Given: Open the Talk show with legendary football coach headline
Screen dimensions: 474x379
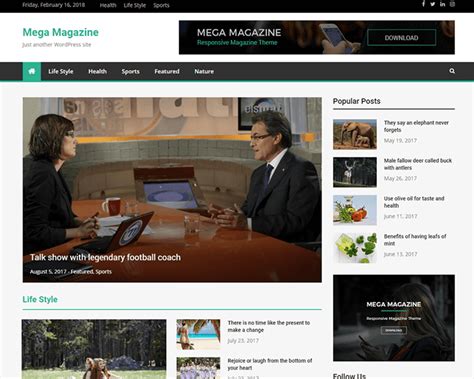Looking at the screenshot, I should [x=105, y=257].
